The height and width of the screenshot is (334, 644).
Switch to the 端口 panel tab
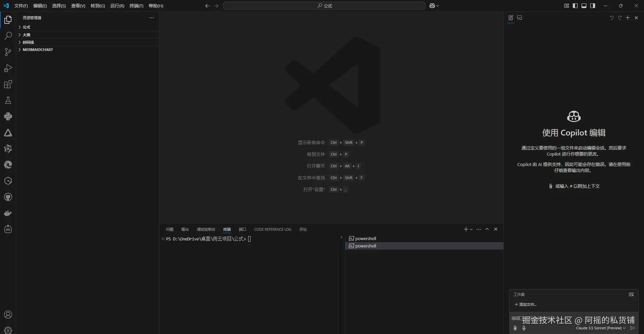243,229
